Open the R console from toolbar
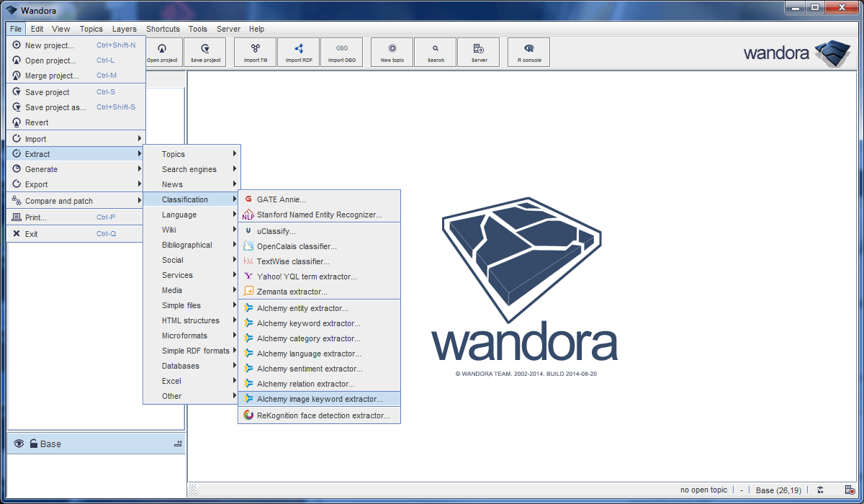The image size is (864, 504). [x=528, y=53]
